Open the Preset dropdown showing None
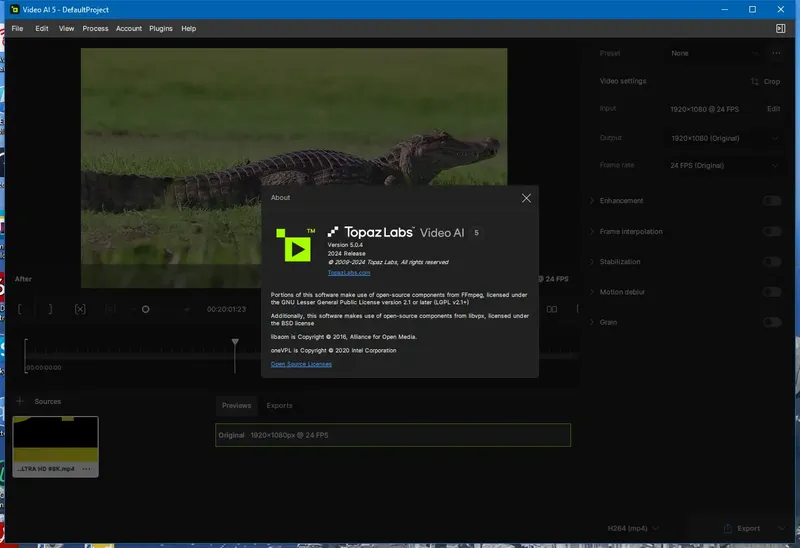Screen dimensions: 800x548 pyautogui.click(x=714, y=53)
